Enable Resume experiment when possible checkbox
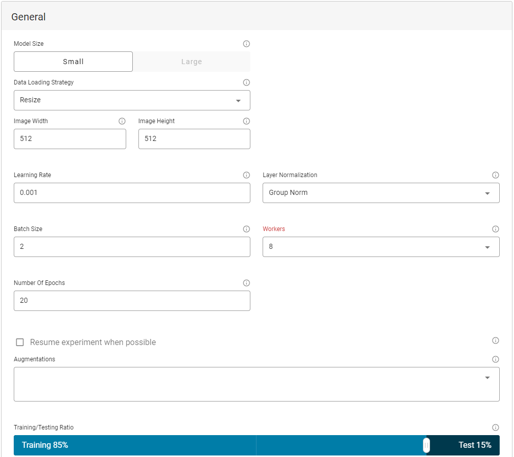The width and height of the screenshot is (514, 457). click(20, 342)
